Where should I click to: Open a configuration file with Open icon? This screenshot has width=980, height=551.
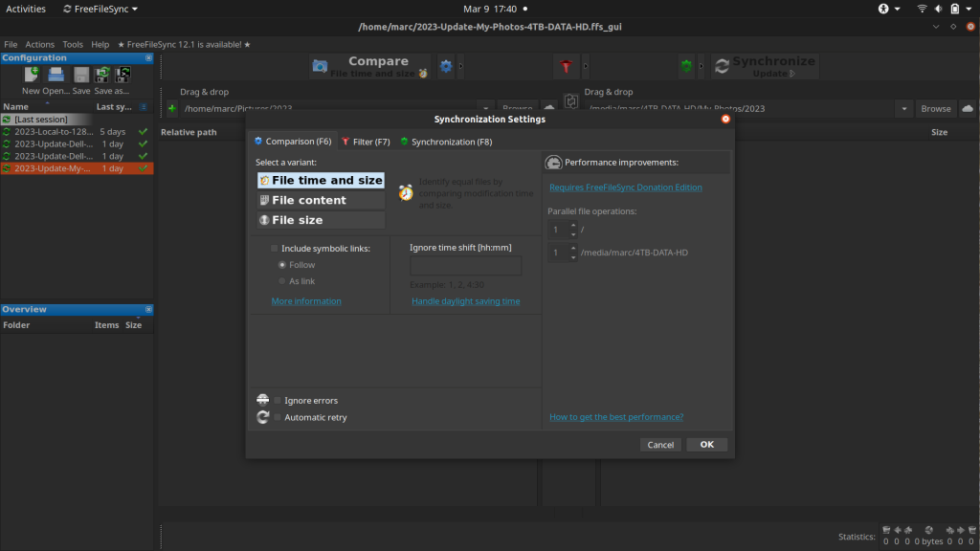[x=56, y=75]
